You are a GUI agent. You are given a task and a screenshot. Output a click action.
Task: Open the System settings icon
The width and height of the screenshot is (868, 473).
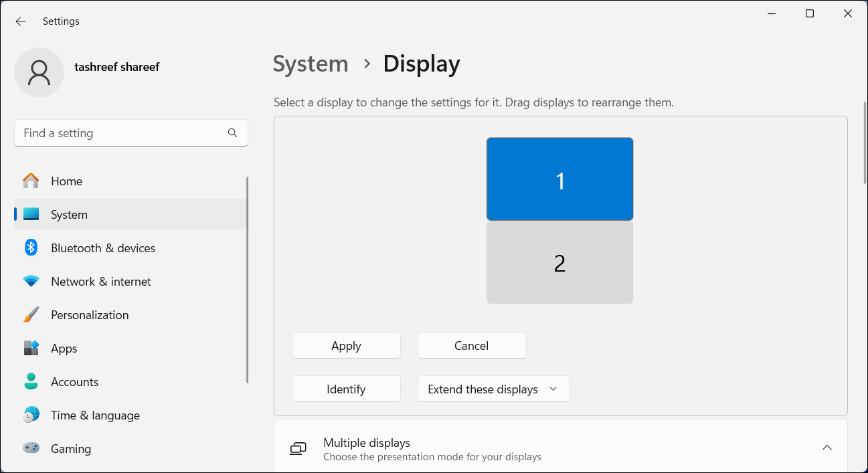(x=31, y=214)
